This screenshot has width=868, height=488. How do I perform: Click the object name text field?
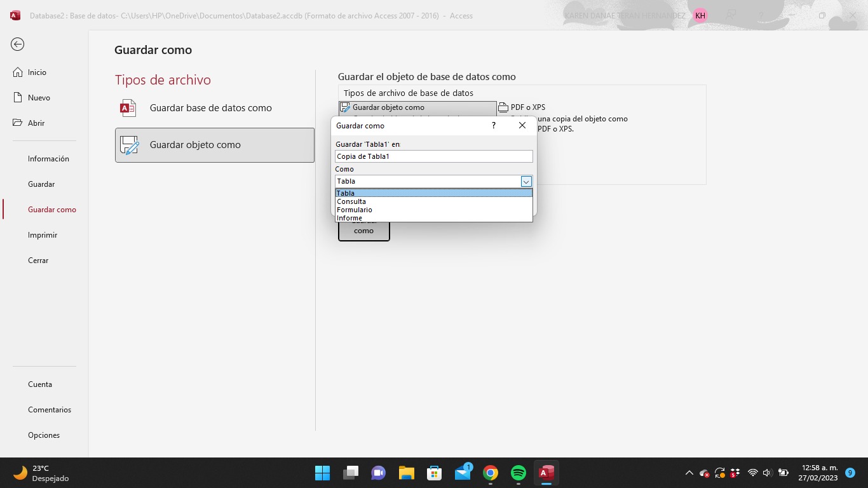pos(433,156)
